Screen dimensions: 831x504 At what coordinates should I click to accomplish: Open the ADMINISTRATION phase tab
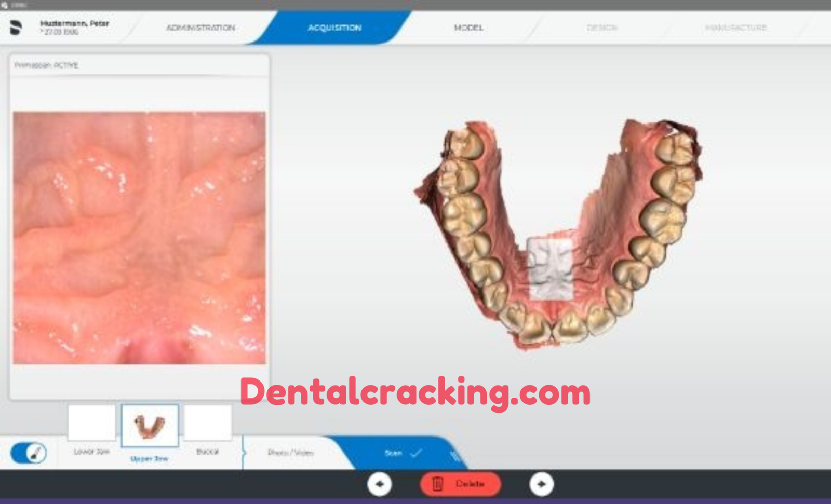[200, 28]
